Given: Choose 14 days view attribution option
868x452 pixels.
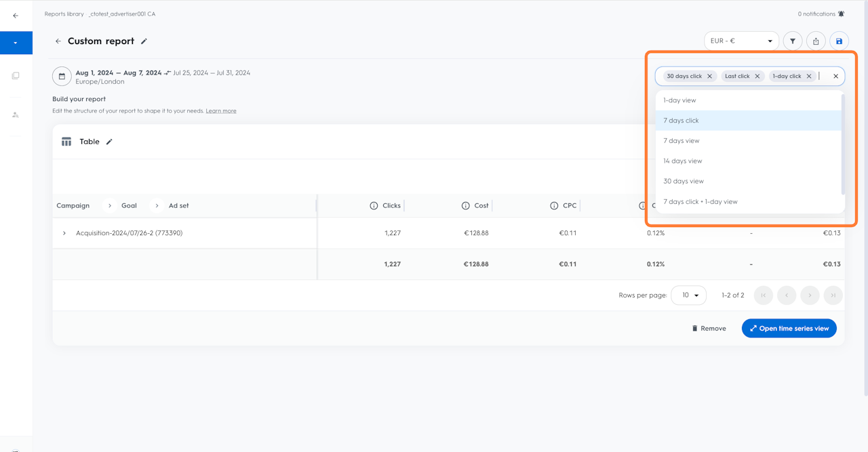Looking at the screenshot, I should click(682, 161).
